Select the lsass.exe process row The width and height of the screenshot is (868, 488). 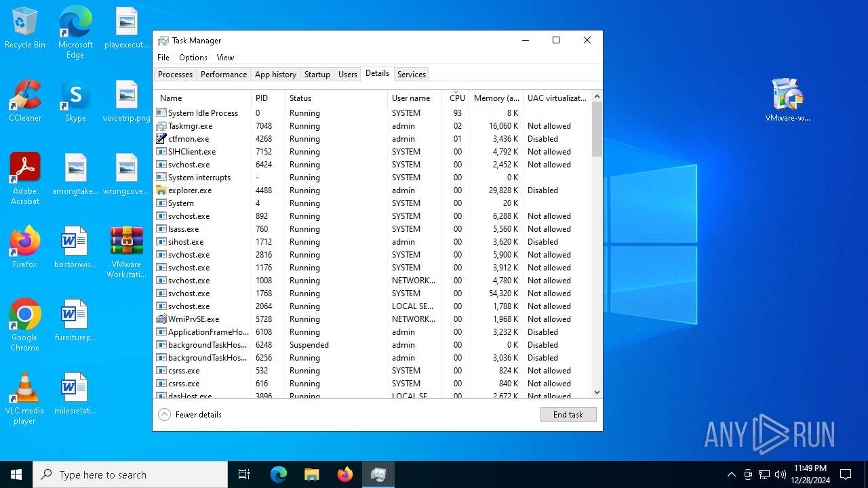pyautogui.click(x=372, y=229)
